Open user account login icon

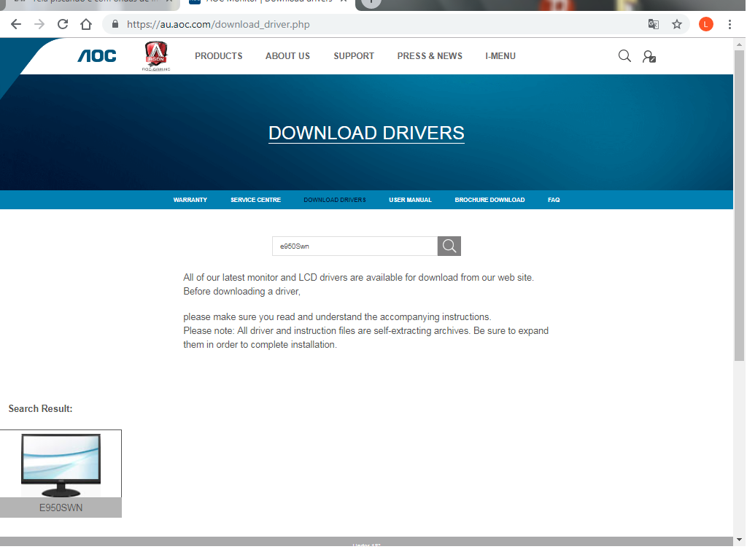649,57
